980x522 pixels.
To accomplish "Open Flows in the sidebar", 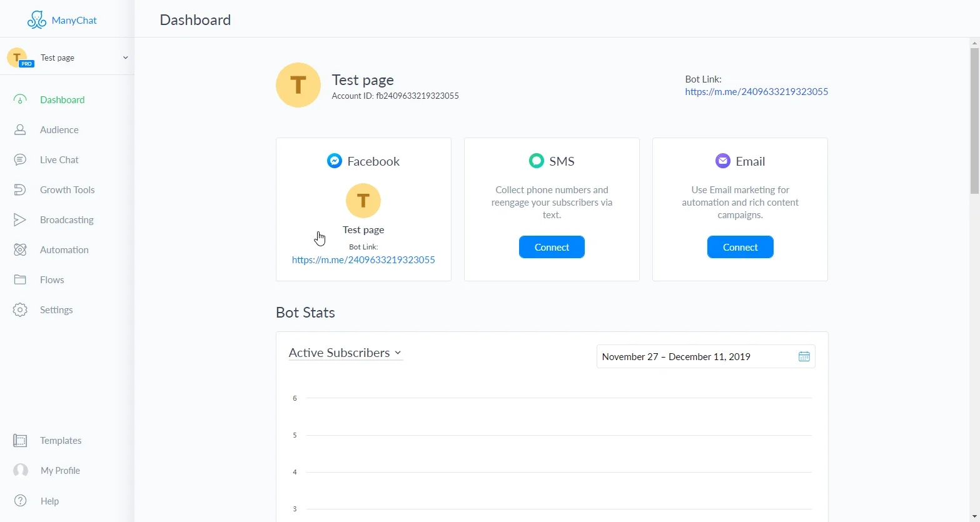I will pyautogui.click(x=52, y=279).
